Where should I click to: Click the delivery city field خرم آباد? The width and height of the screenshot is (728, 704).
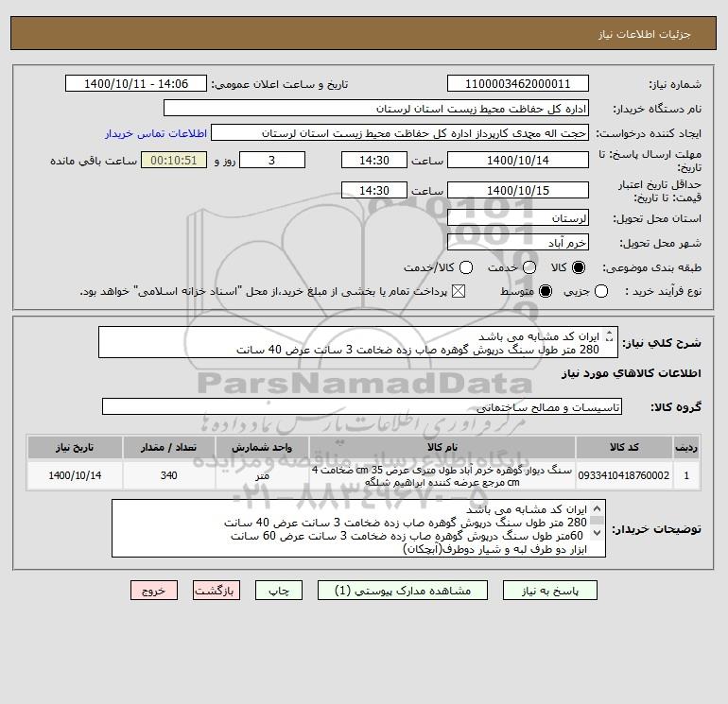point(518,242)
